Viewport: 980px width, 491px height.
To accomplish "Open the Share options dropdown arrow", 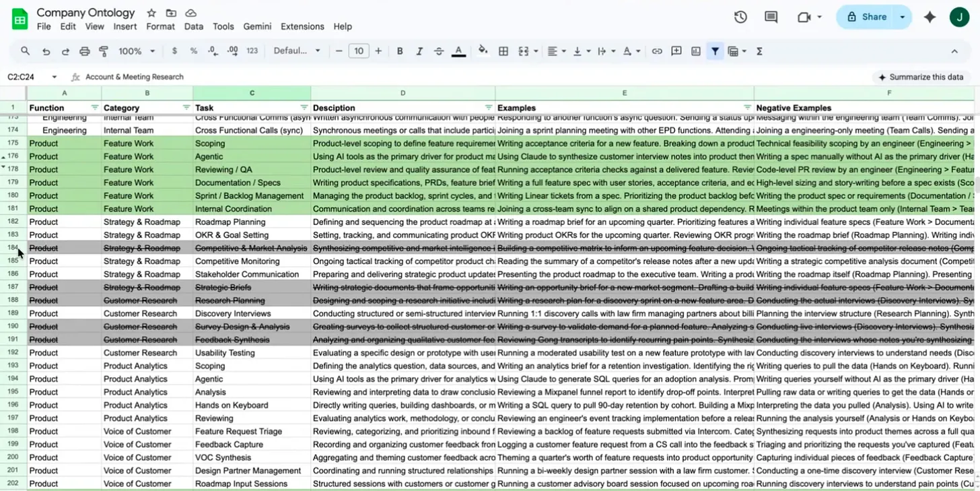I will tap(903, 17).
